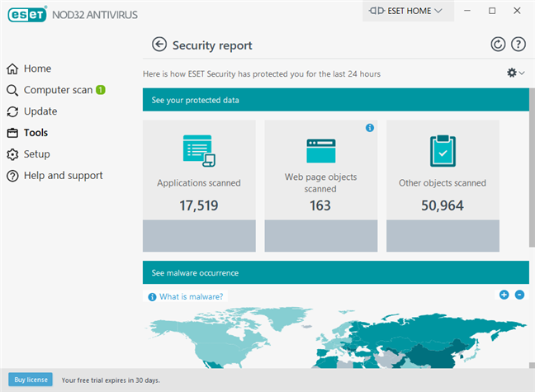Expand the ESET HOME dropdown
535x392 pixels.
pos(408,11)
